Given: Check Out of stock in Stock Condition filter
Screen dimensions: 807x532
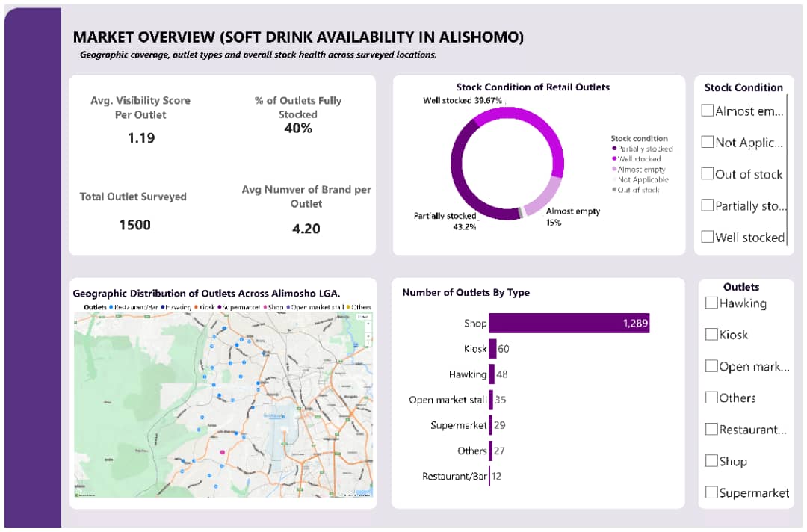Looking at the screenshot, I should [x=707, y=174].
